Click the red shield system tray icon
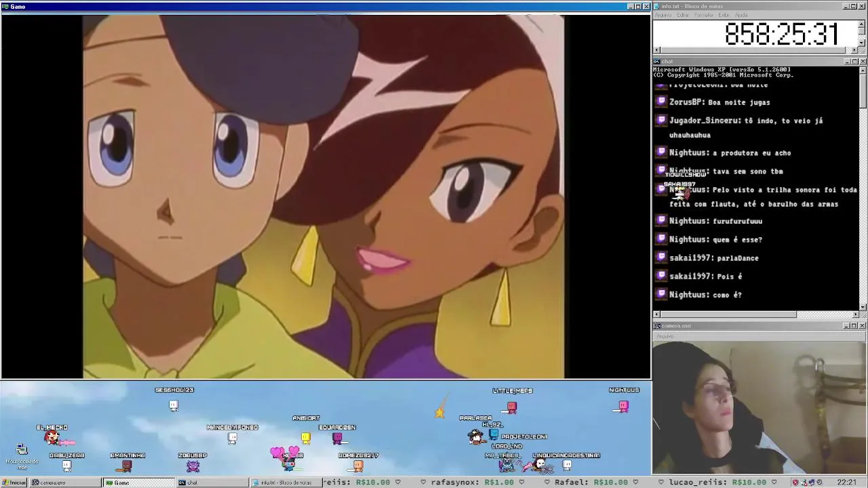The image size is (868, 488). 795,483
